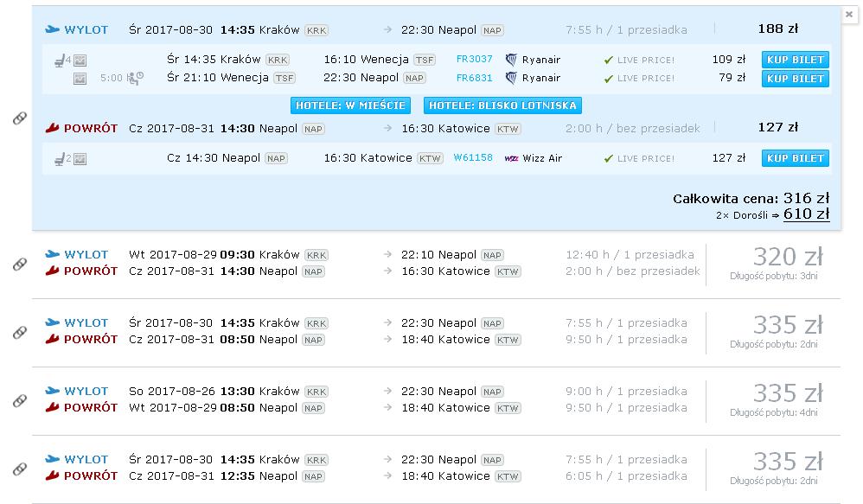This screenshot has width=863, height=504.
Task: Open HOTELE: BLISKO LOTNISKA hotels button
Action: [502, 105]
